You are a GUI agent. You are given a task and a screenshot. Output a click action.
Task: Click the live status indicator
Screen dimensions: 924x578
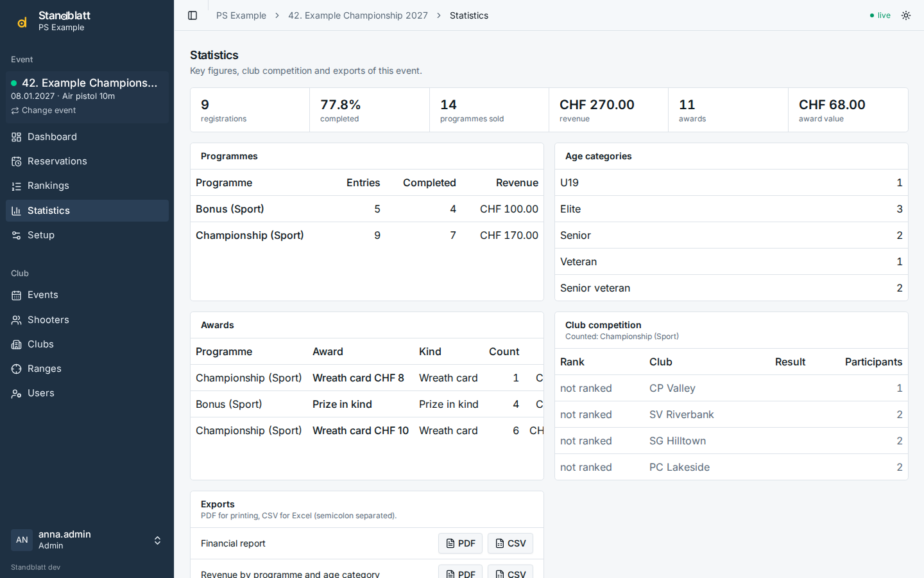click(x=880, y=15)
